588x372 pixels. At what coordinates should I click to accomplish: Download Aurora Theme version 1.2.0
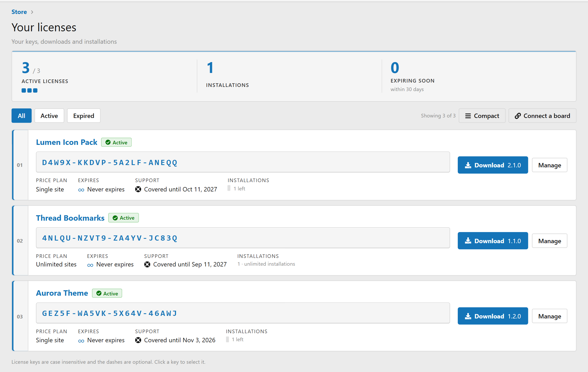(x=493, y=316)
